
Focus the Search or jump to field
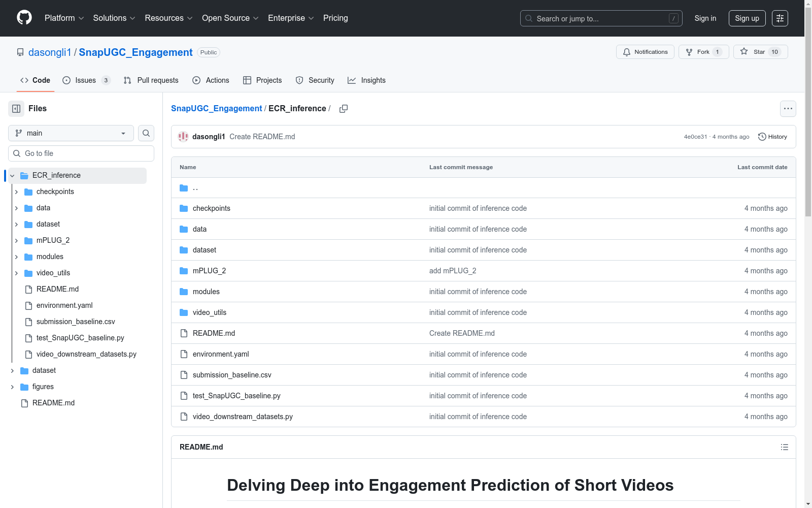(x=601, y=18)
